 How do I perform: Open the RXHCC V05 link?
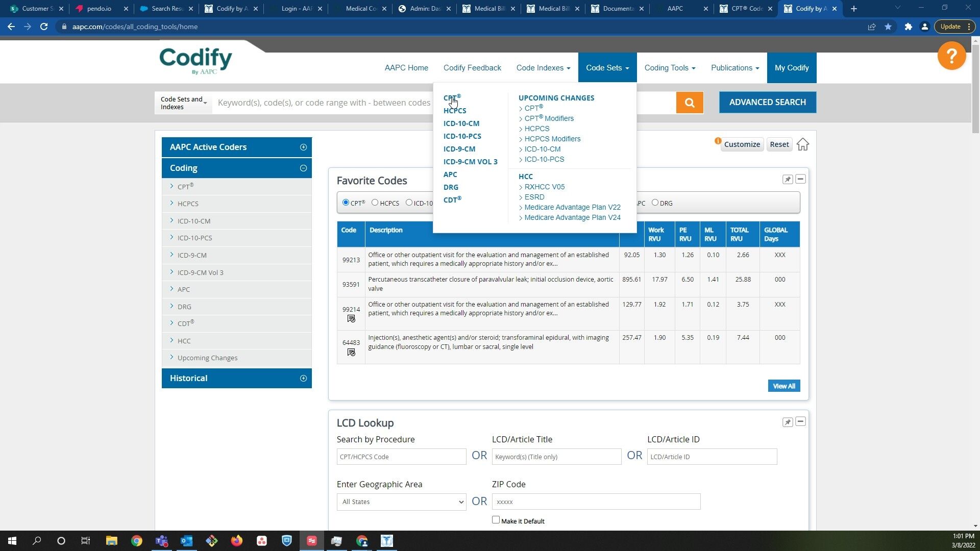pyautogui.click(x=545, y=187)
